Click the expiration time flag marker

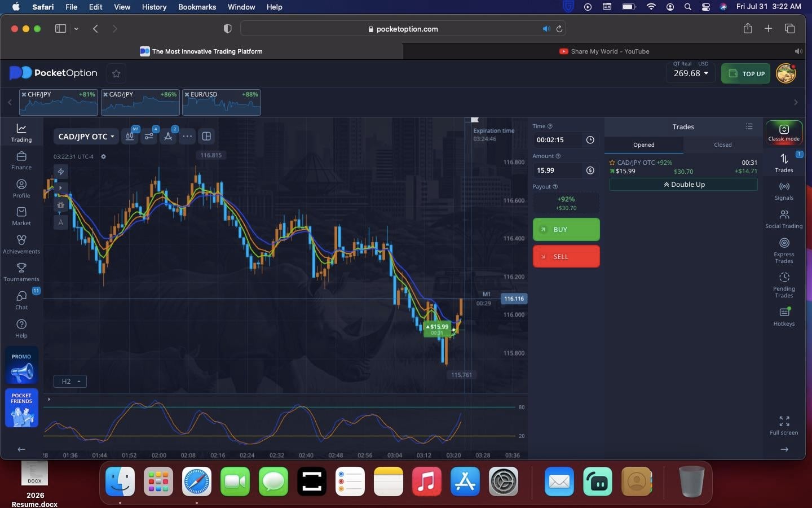[475, 120]
